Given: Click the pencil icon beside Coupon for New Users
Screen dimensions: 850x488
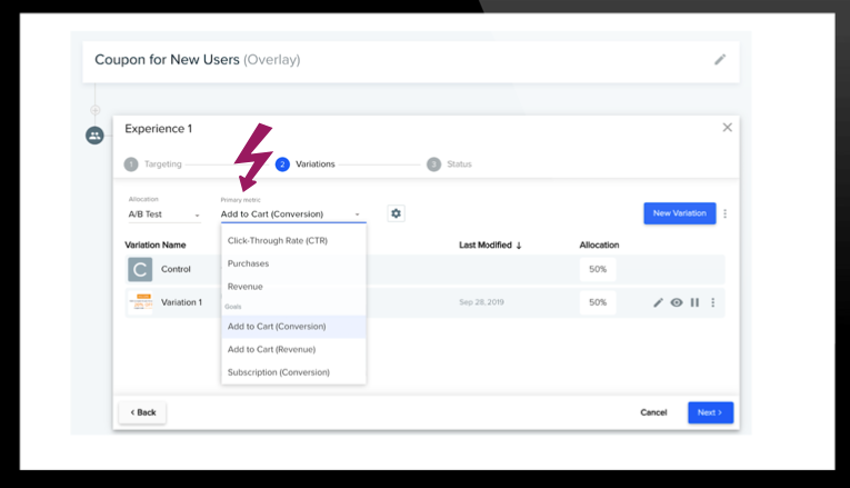Looking at the screenshot, I should [x=719, y=60].
